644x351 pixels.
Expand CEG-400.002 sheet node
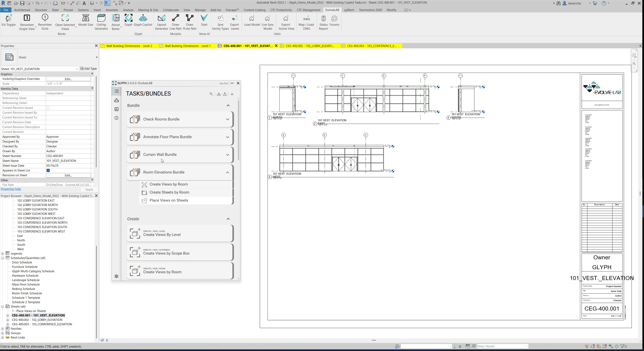(8, 320)
